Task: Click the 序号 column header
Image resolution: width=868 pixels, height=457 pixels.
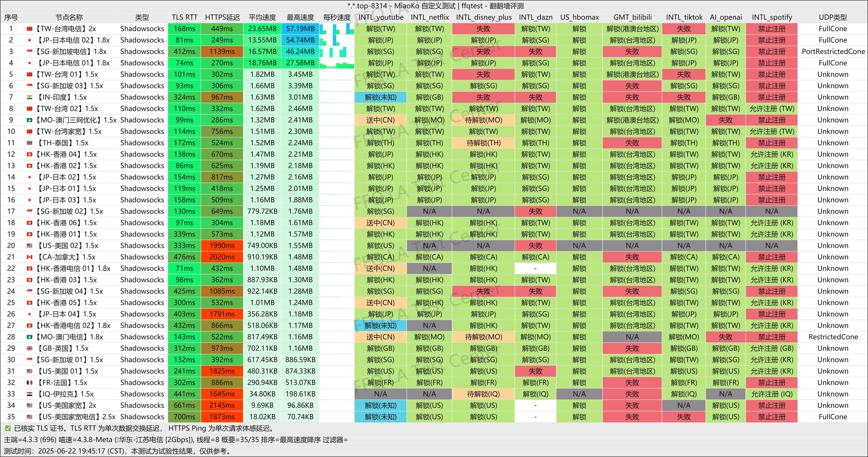Action: coord(11,18)
